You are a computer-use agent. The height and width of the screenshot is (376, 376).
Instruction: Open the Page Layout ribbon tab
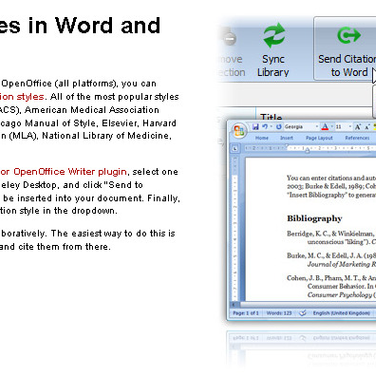(319, 138)
